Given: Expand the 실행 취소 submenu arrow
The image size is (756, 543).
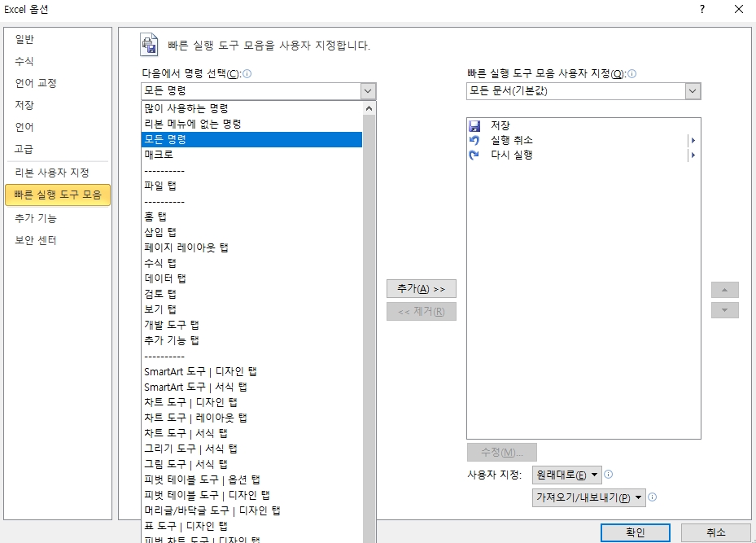Looking at the screenshot, I should [693, 140].
